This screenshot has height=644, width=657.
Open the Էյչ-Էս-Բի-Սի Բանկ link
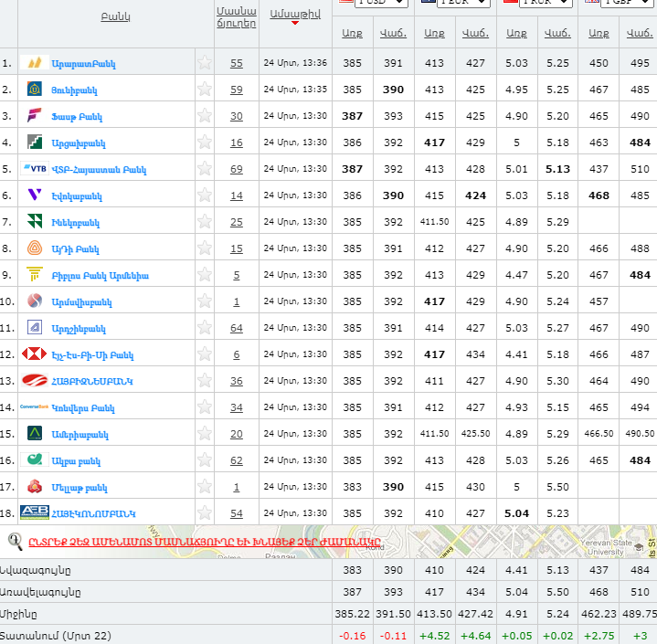tap(92, 355)
